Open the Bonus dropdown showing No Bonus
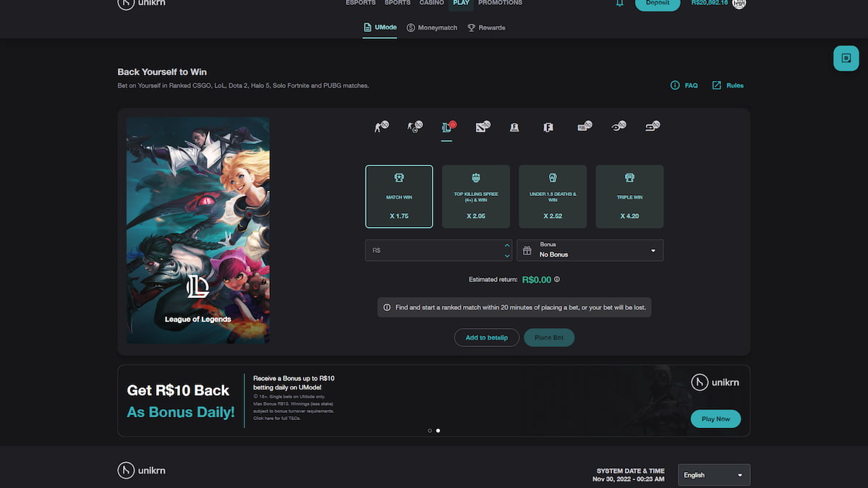The image size is (868, 488). pyautogui.click(x=590, y=250)
